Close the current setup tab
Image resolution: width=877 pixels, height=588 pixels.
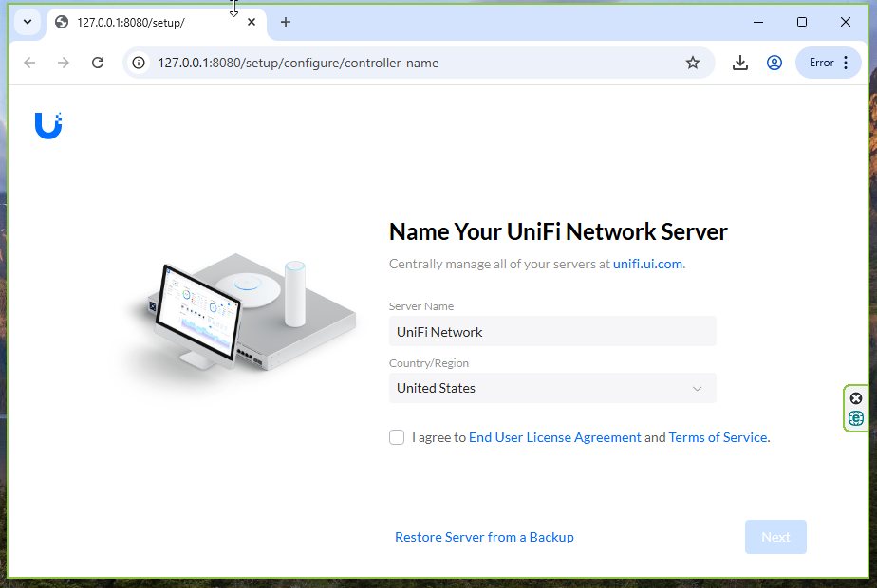(252, 22)
